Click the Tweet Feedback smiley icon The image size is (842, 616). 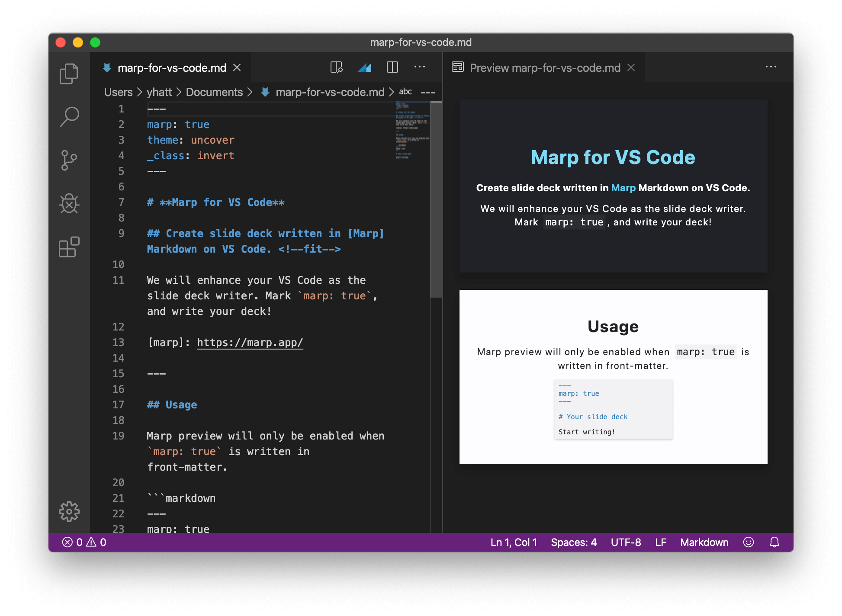[749, 542]
